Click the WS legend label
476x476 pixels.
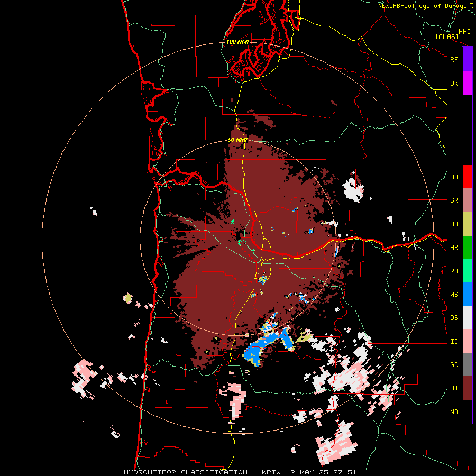pyautogui.click(x=454, y=295)
